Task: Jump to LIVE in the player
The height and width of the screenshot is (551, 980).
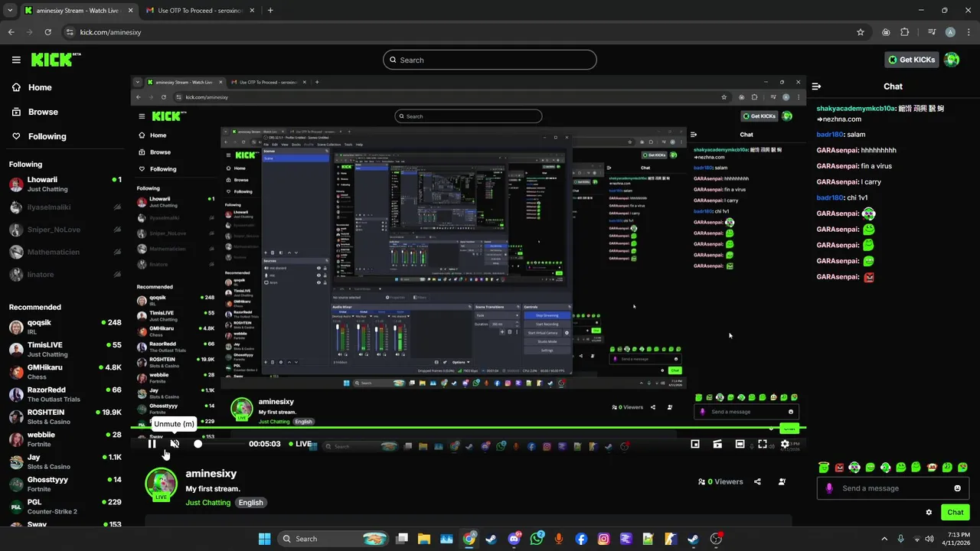Action: (x=300, y=444)
